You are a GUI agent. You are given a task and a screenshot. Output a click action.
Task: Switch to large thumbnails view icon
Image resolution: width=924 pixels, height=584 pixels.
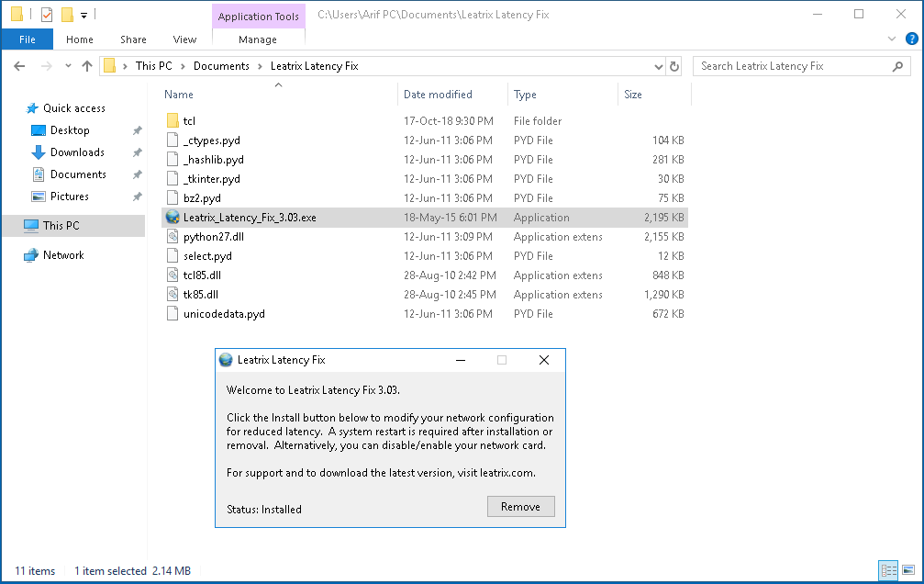[908, 570]
